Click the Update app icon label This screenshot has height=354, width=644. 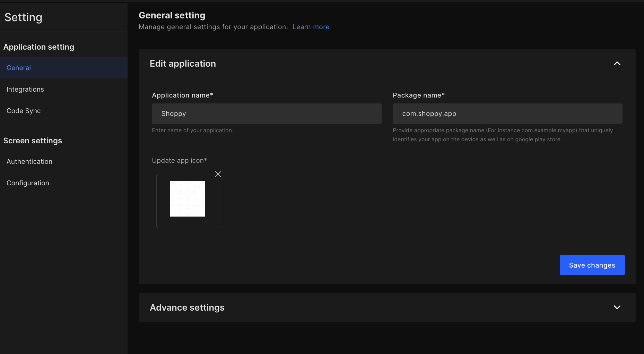click(179, 160)
